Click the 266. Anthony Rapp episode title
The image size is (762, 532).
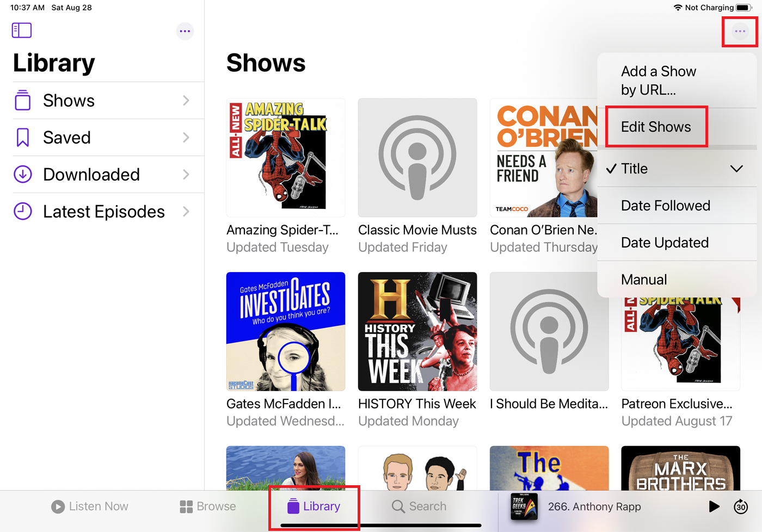pyautogui.click(x=594, y=506)
